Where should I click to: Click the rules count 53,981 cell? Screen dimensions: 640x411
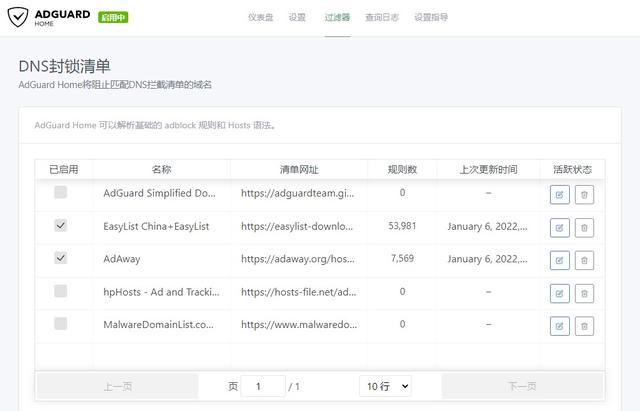[x=402, y=226]
